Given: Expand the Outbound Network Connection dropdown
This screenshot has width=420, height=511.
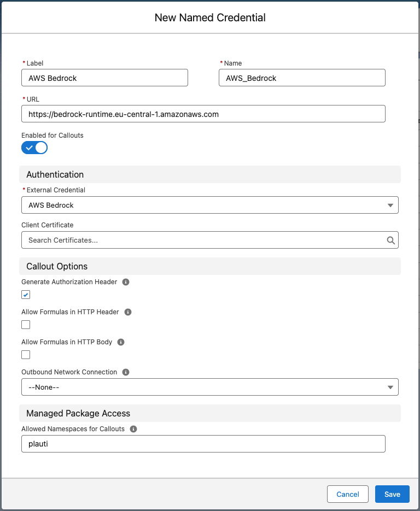Looking at the screenshot, I should (x=210, y=387).
